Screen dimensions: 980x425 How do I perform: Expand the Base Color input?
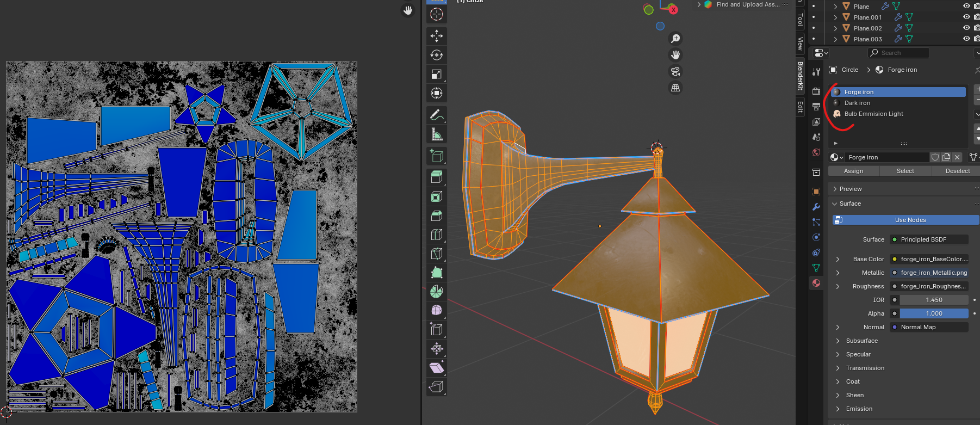click(838, 259)
